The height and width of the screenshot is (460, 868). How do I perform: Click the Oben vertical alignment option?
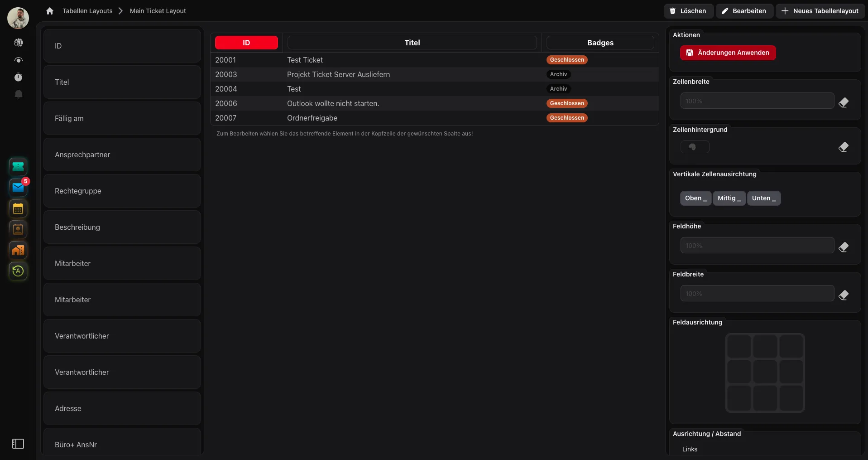point(695,198)
